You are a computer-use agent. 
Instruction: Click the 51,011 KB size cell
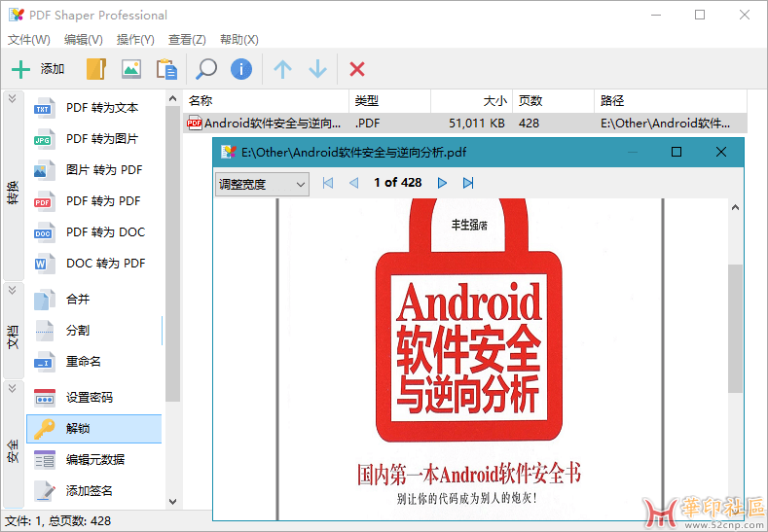click(x=477, y=124)
